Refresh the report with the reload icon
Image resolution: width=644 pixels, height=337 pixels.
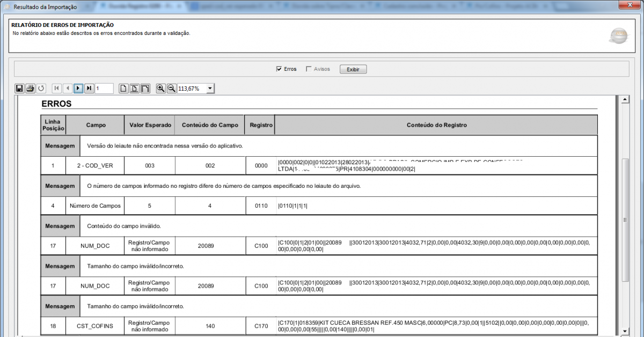(x=41, y=88)
